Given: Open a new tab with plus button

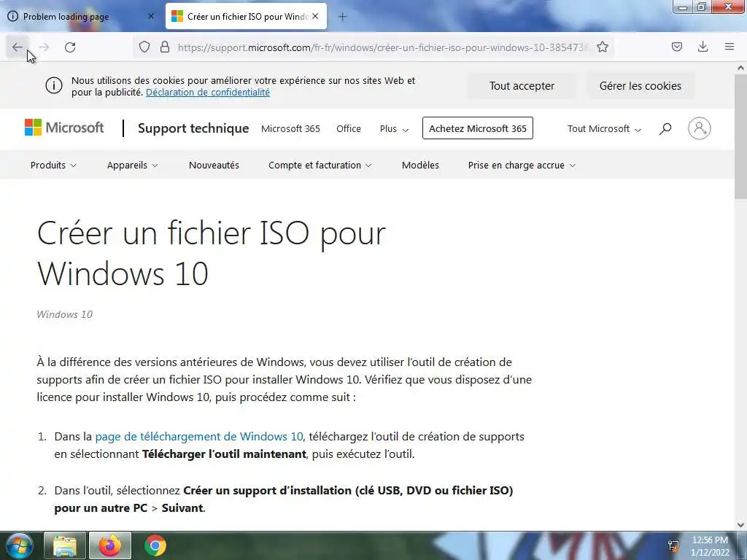Looking at the screenshot, I should pos(343,17).
